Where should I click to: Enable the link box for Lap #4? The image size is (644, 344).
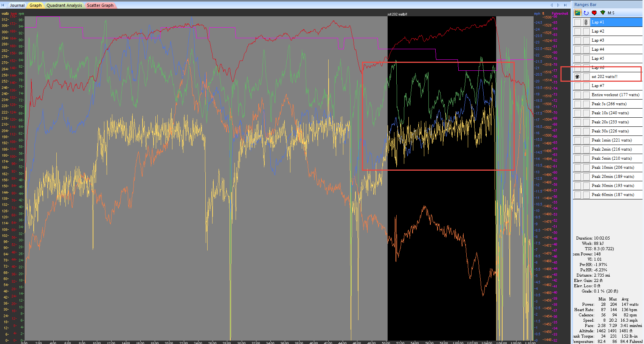pos(586,50)
